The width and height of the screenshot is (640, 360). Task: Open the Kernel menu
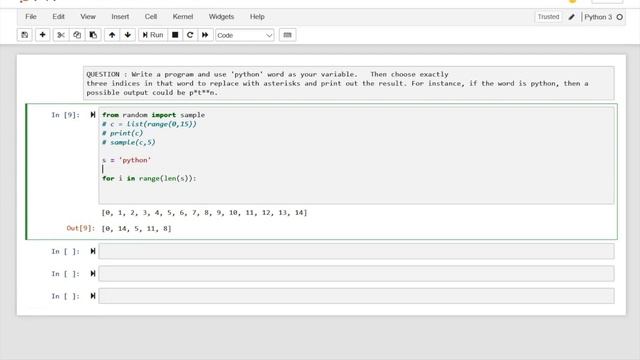[x=182, y=17]
